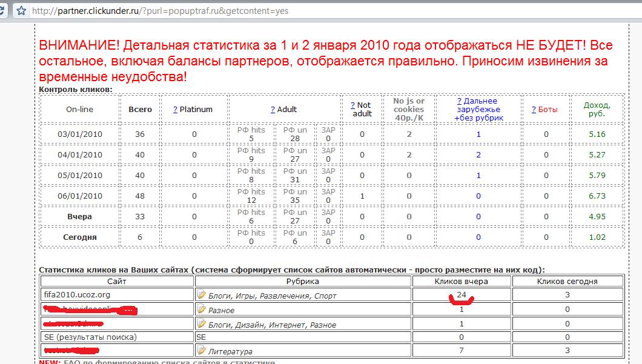This screenshot has width=642, height=364.
Task: Select the SE (результаты поиска) site row
Action: (x=90, y=337)
